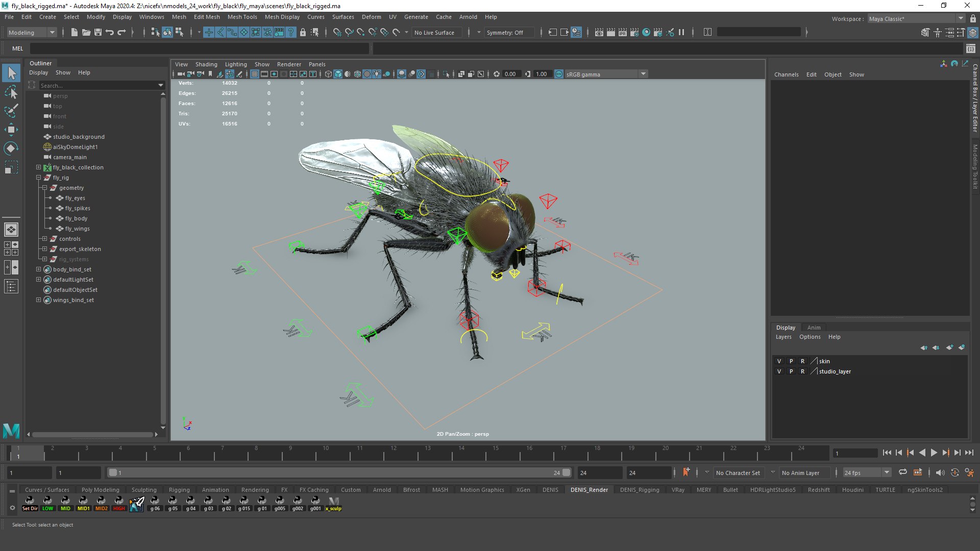This screenshot has width=980, height=551.
Task: Save the current scene
Action: click(x=98, y=32)
